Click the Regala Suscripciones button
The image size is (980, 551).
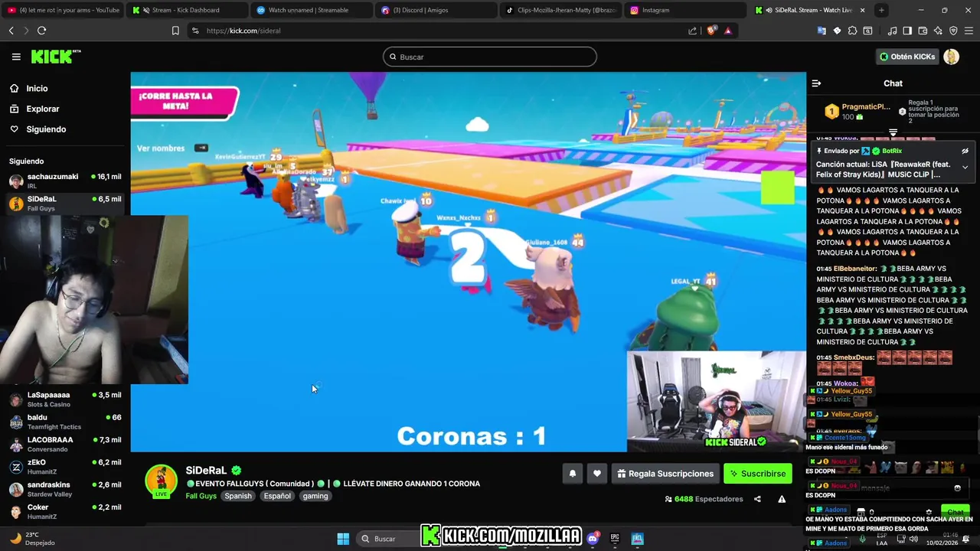coord(665,474)
